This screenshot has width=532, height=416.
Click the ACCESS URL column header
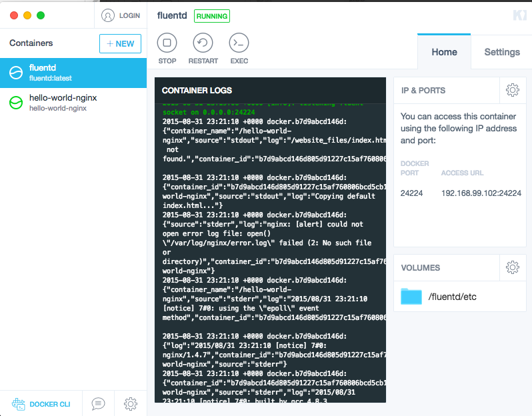(462, 173)
